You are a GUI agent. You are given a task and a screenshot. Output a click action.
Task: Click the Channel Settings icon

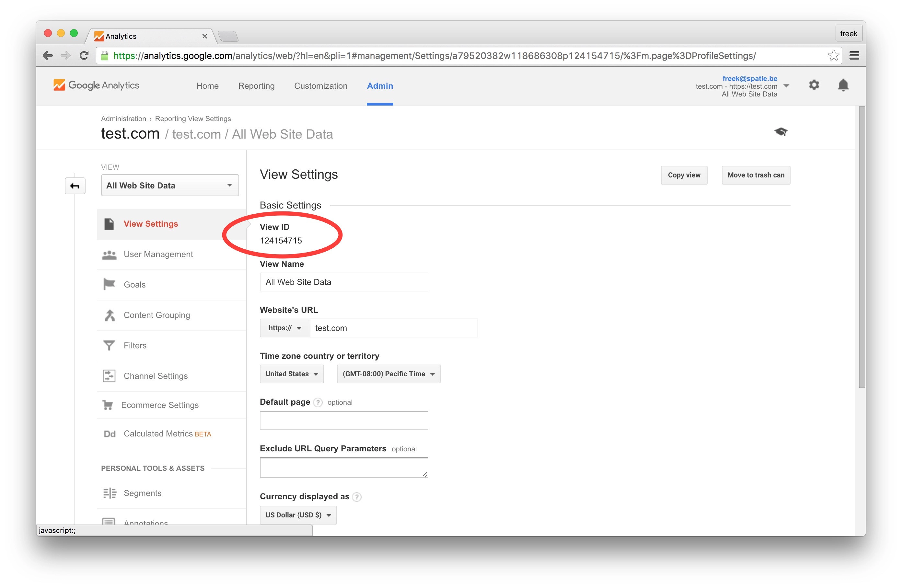point(109,376)
